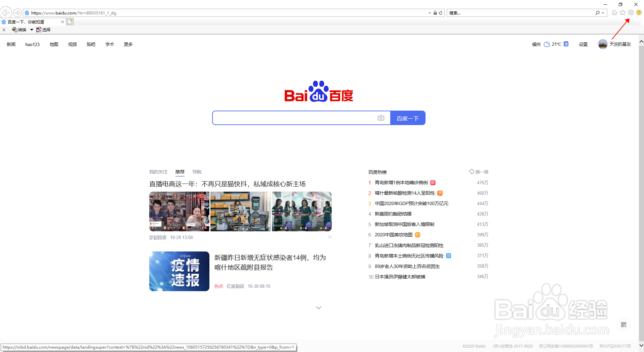Open hot topic 2020中国美妆地图
The width and height of the screenshot is (644, 352).
pos(394,235)
